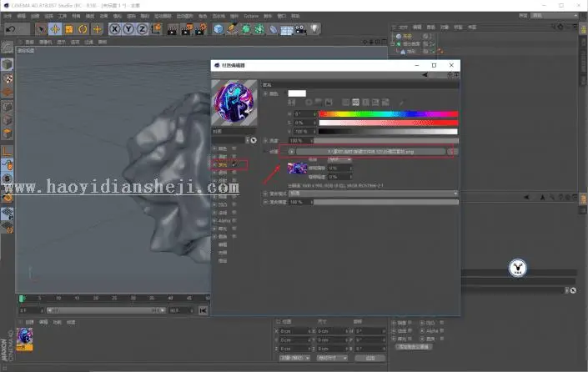Click the Undo arrow in top toolbar
The image size is (588, 372).
point(11,29)
